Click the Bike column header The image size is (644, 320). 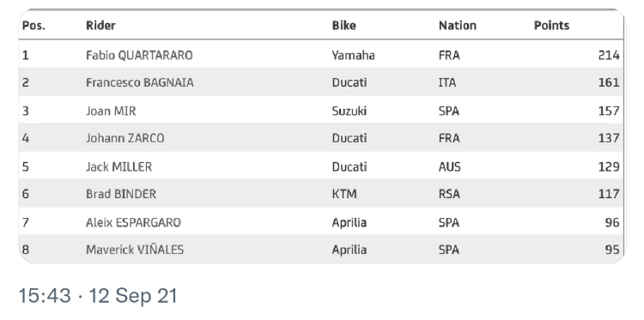tap(343, 26)
